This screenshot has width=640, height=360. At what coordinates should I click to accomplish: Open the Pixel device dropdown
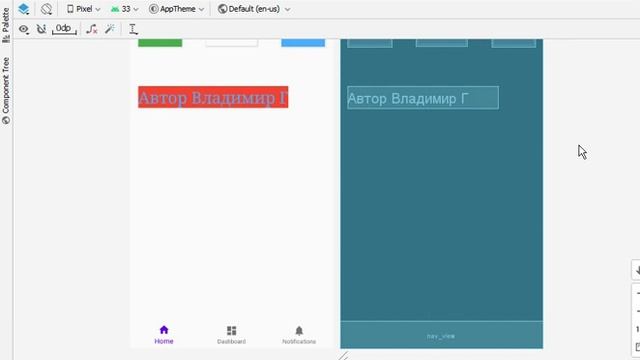tap(83, 9)
